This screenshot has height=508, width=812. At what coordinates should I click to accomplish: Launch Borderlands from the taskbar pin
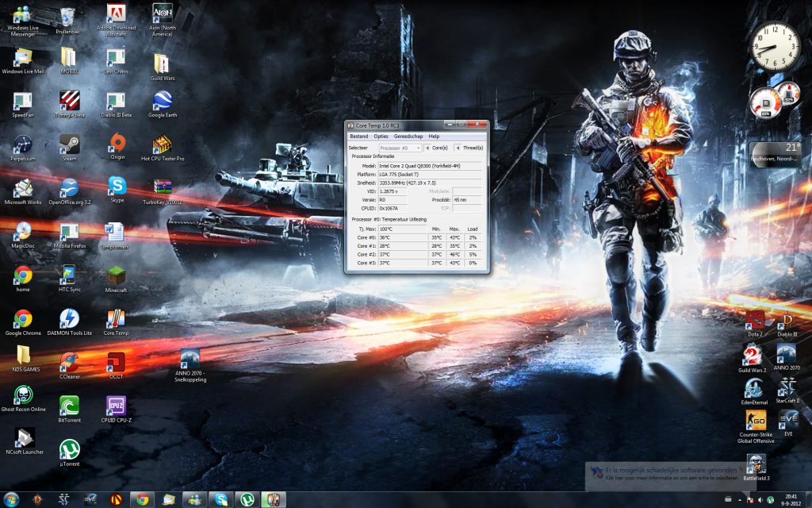(116, 500)
